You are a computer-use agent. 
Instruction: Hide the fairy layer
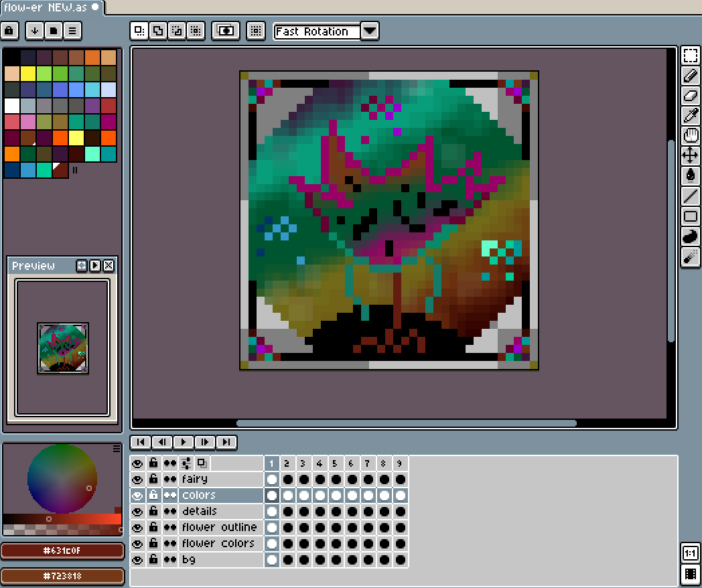137,480
